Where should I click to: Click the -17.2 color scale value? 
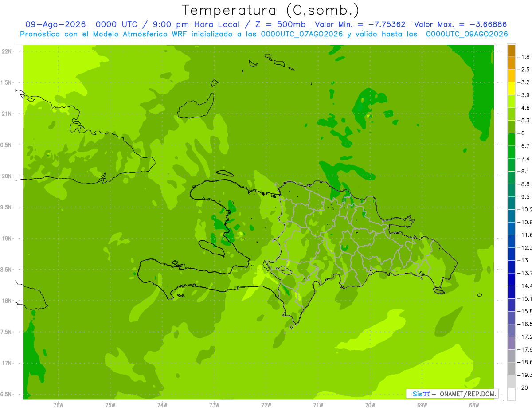tap(526, 337)
